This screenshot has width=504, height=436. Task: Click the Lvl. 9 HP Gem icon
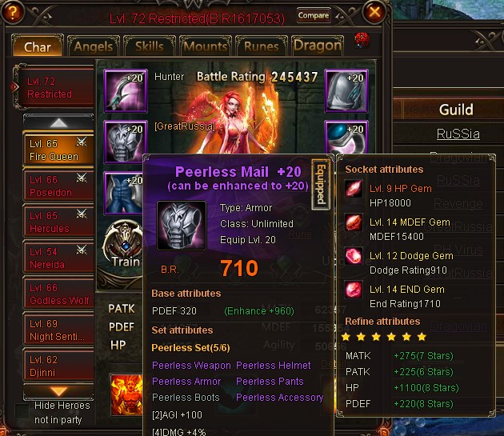354,189
